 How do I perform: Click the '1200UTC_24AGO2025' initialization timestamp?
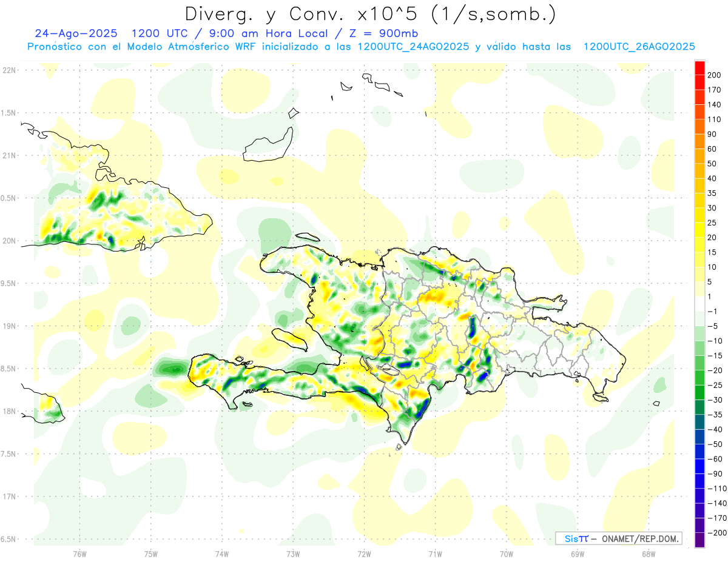tap(413, 47)
